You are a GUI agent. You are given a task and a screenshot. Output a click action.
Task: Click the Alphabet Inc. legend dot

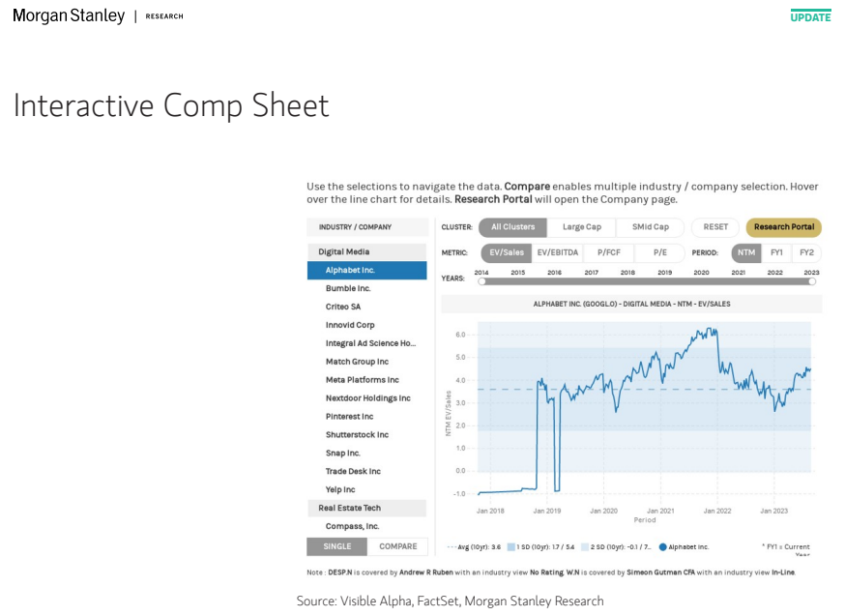point(663,547)
